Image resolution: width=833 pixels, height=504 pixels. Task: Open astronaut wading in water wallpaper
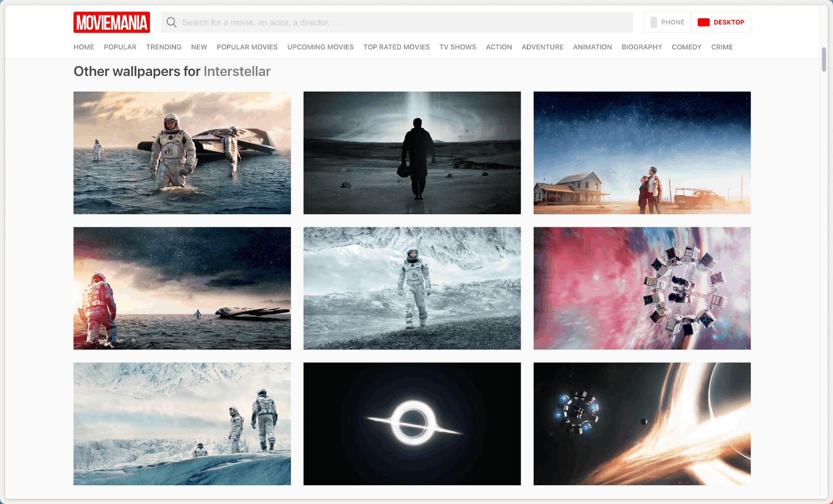pos(182,153)
